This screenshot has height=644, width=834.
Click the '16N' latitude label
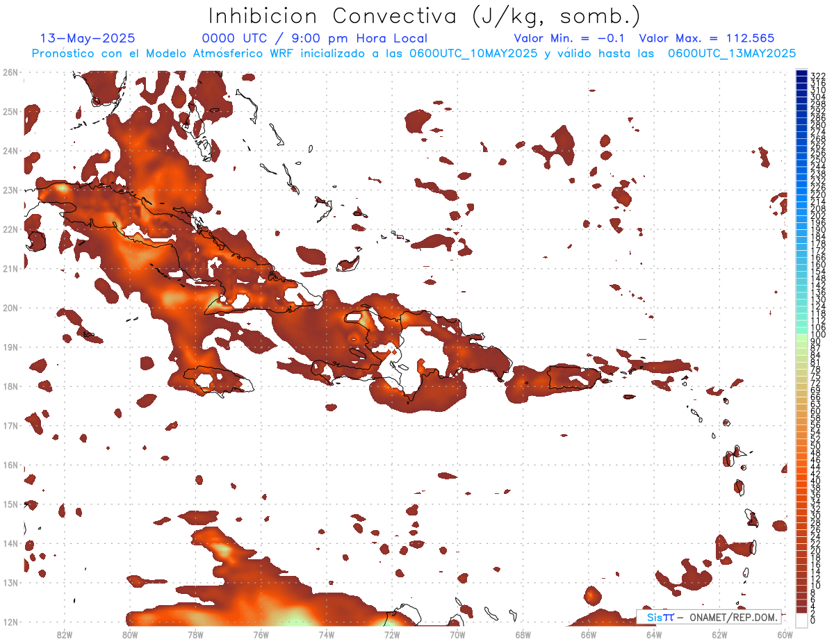[10, 465]
